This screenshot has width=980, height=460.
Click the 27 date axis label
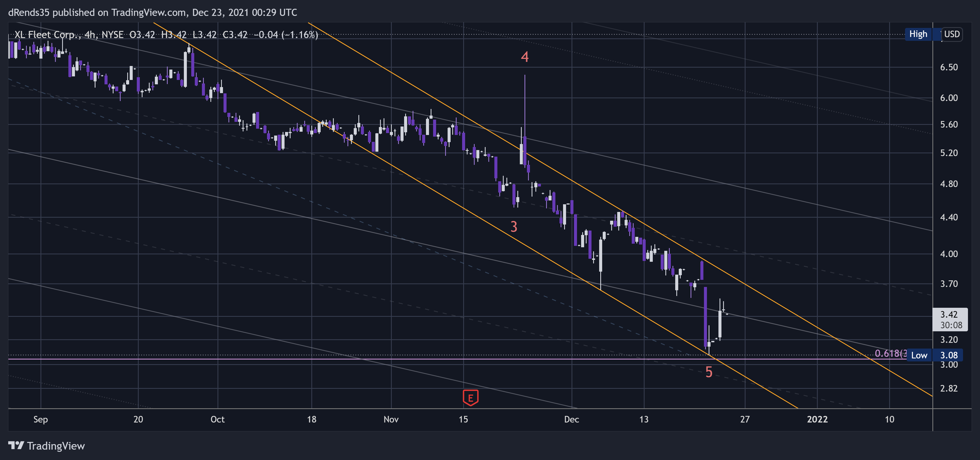745,420
